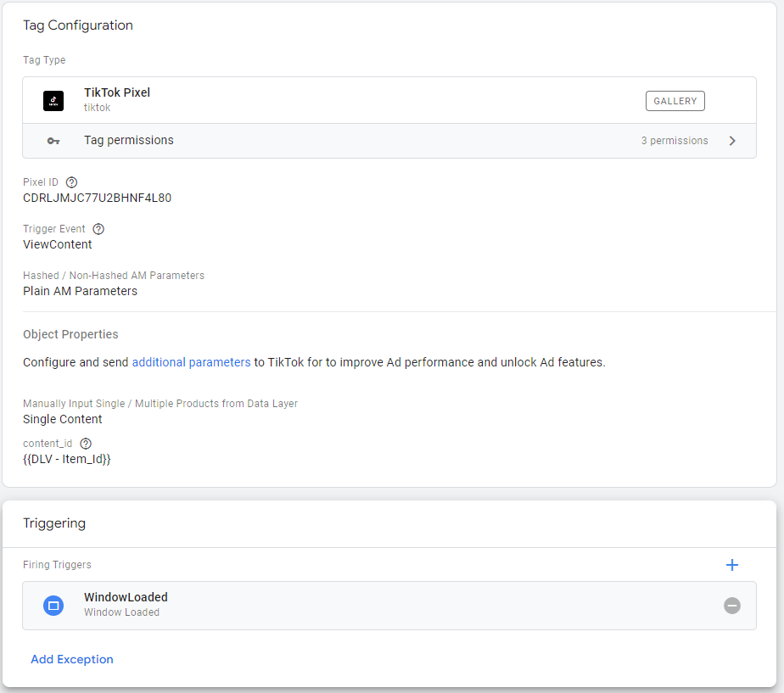
Task: Open the content_id help icon
Action: pos(85,443)
